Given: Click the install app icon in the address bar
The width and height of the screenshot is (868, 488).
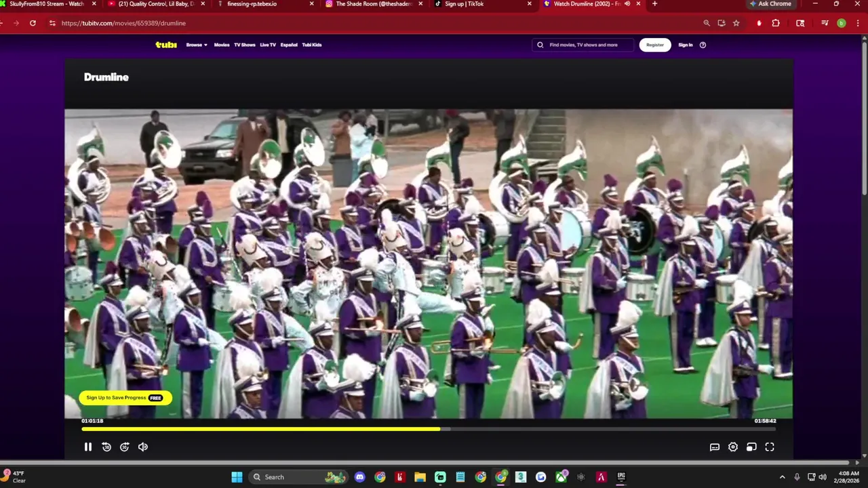Looking at the screenshot, I should coord(722,23).
